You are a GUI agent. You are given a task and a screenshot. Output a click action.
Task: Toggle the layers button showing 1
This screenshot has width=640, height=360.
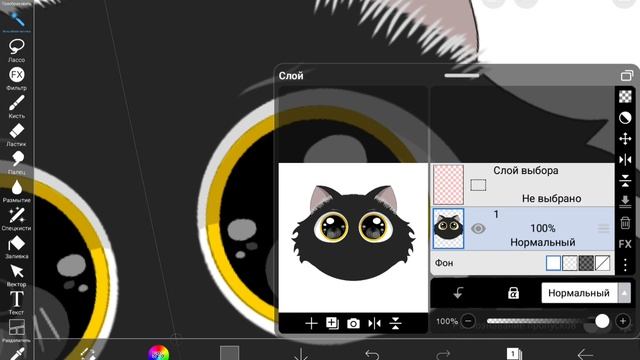point(513,353)
